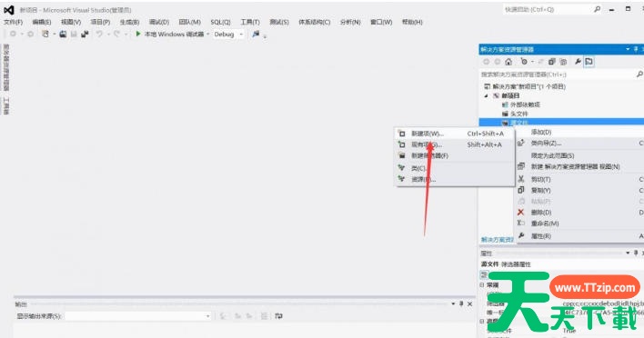Choose 新建项(W)... from the submenu
644x338 pixels.
click(x=455, y=134)
